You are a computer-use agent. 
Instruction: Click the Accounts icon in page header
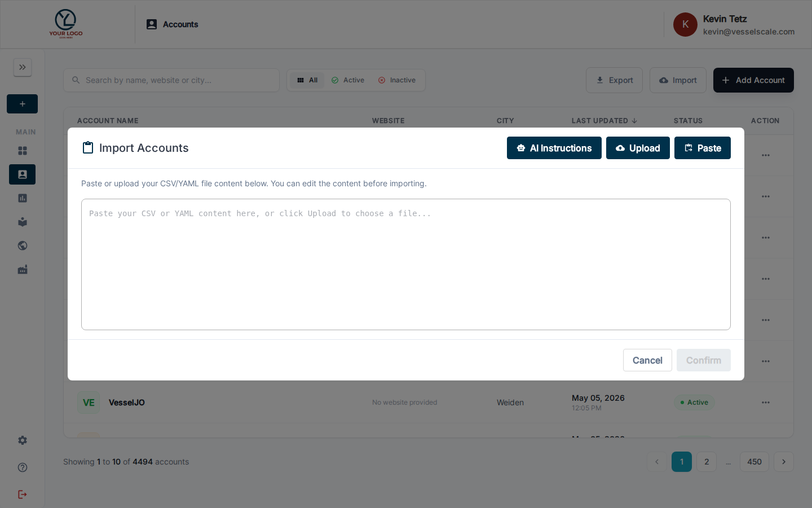(x=152, y=24)
